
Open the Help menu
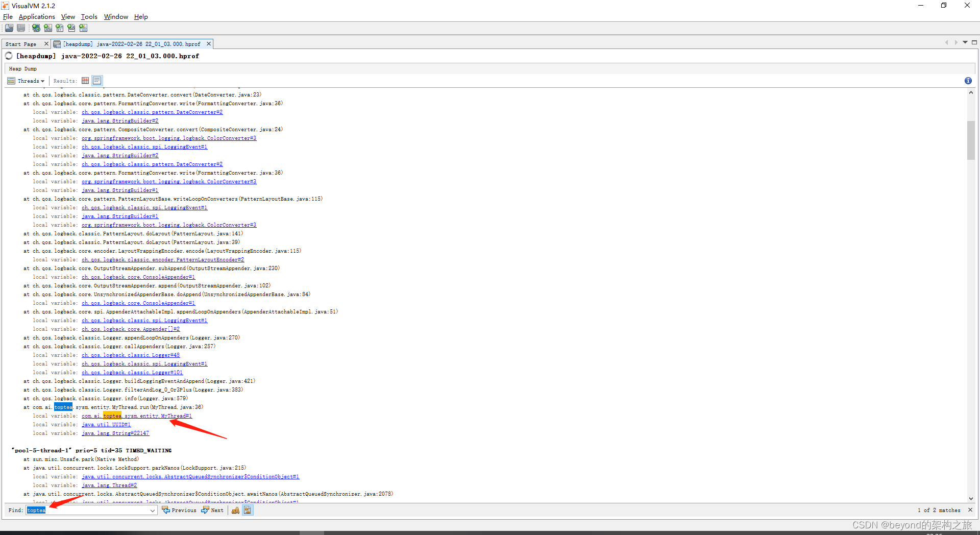pyautogui.click(x=141, y=17)
